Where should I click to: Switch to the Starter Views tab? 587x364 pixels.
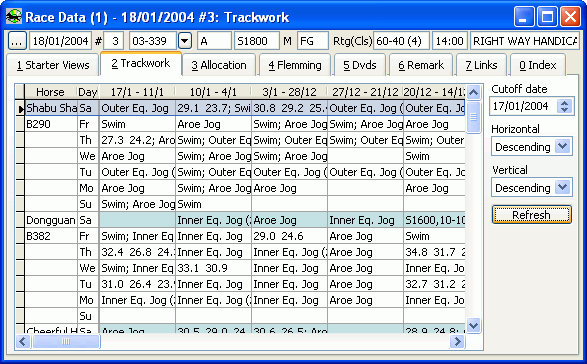[x=53, y=65]
